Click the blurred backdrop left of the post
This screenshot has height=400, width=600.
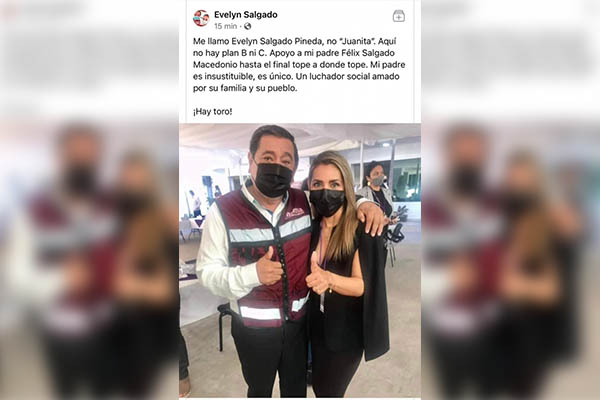pyautogui.click(x=89, y=200)
